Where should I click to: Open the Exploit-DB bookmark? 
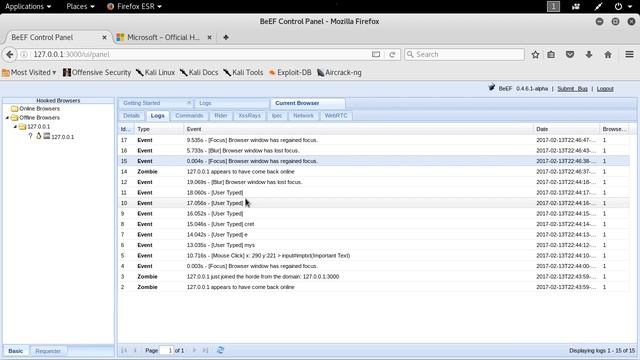(x=290, y=72)
